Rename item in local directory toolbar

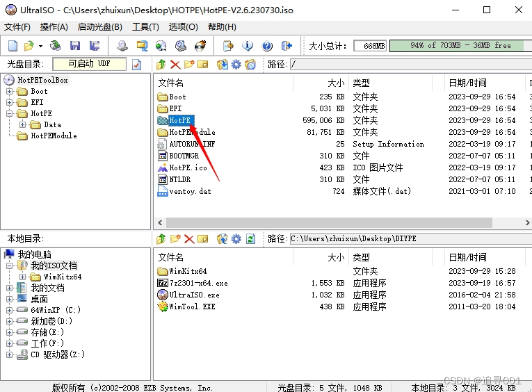tap(203, 239)
